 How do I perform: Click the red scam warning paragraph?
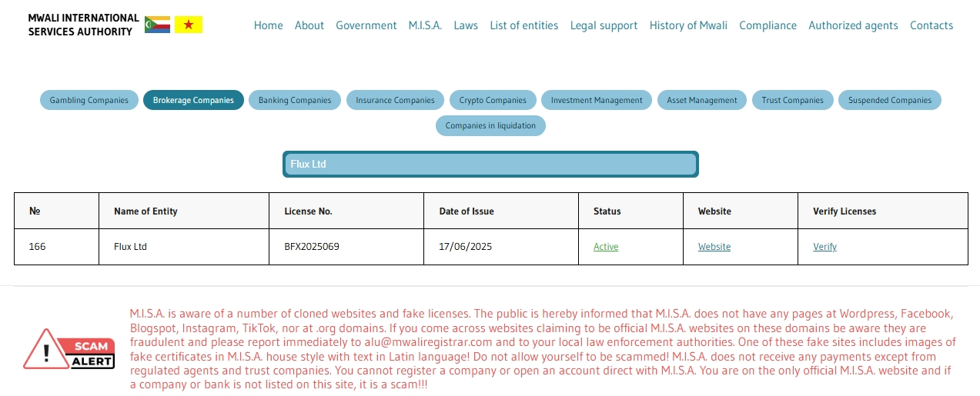[x=542, y=349]
